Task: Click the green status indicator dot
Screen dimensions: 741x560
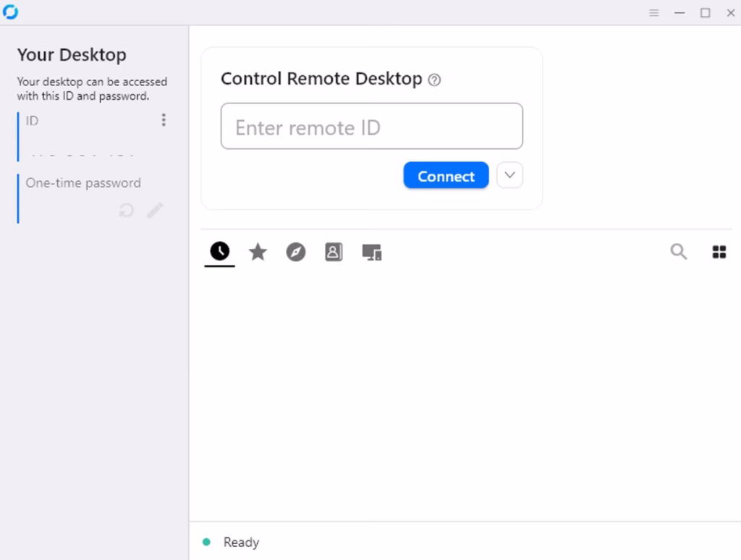Action: (206, 542)
